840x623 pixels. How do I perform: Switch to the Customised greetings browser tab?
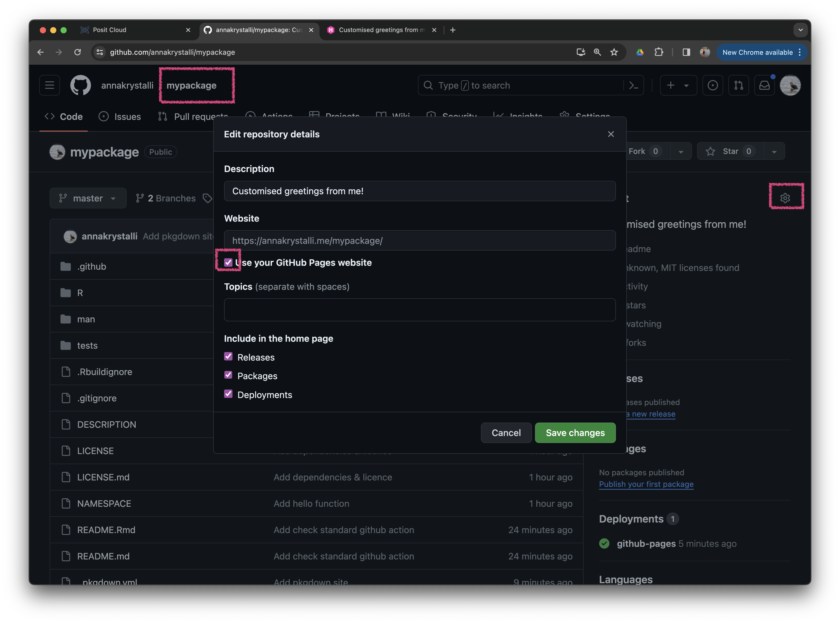(x=381, y=30)
